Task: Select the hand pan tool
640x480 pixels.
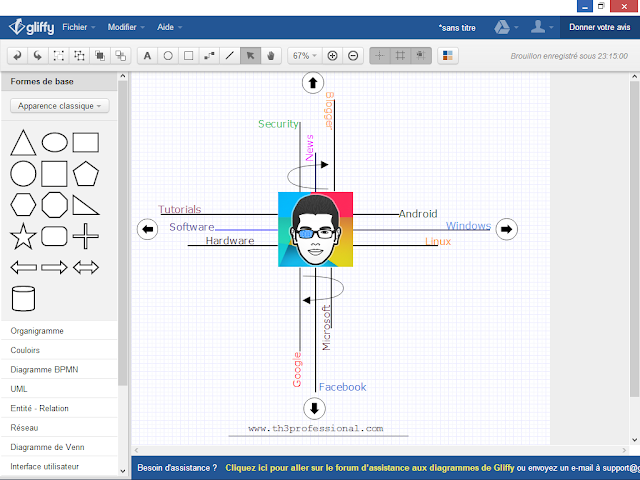Action: 271,56
